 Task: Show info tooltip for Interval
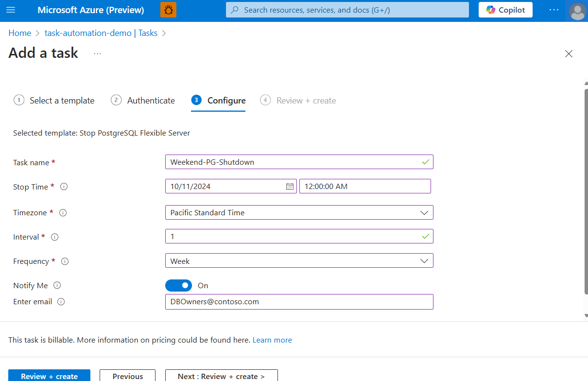pos(54,237)
